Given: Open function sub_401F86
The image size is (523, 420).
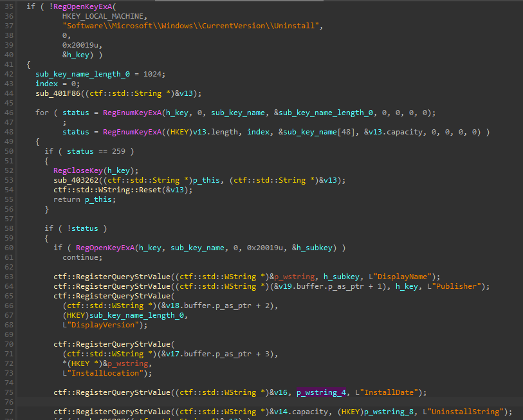Looking at the screenshot, I should pos(58,93).
